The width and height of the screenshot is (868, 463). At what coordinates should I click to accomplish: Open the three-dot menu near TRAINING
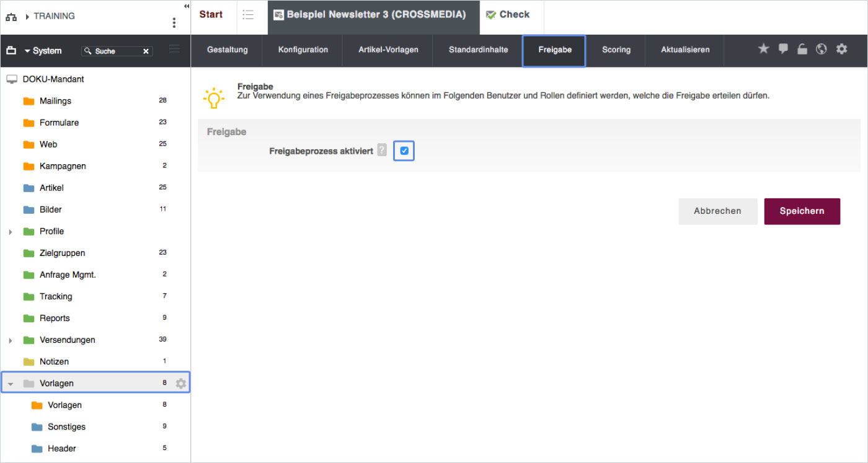click(174, 23)
